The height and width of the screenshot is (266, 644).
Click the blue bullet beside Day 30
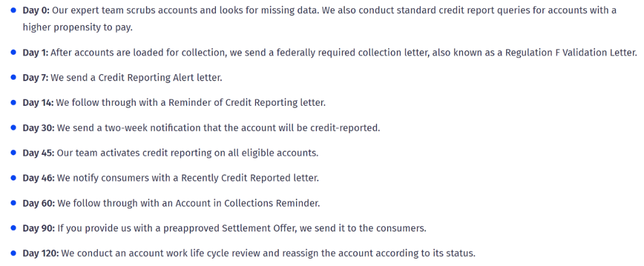(13, 128)
